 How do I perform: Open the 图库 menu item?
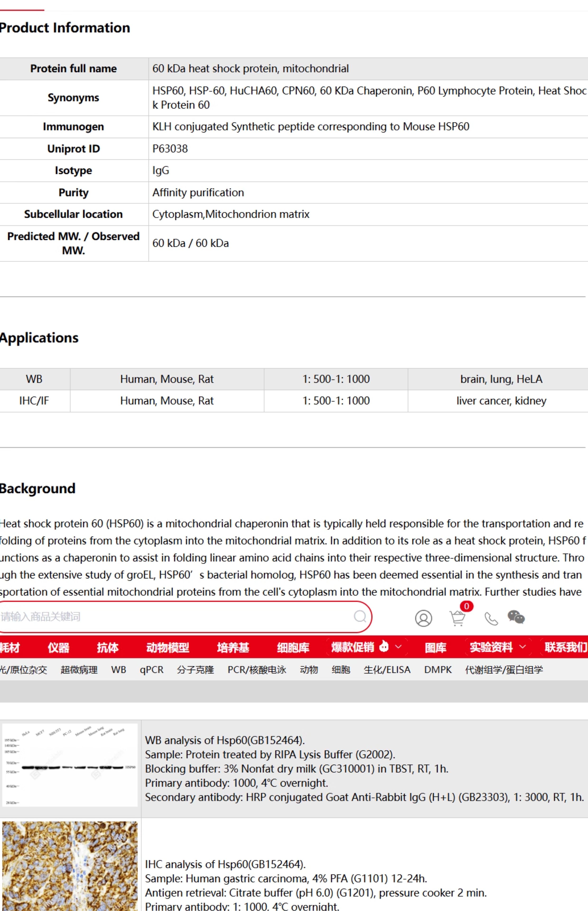pyautogui.click(x=435, y=647)
